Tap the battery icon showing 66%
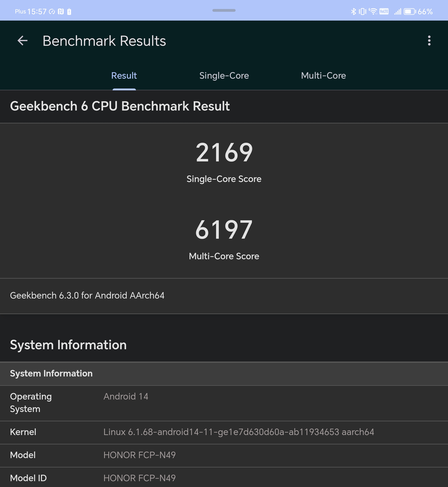 coord(410,11)
